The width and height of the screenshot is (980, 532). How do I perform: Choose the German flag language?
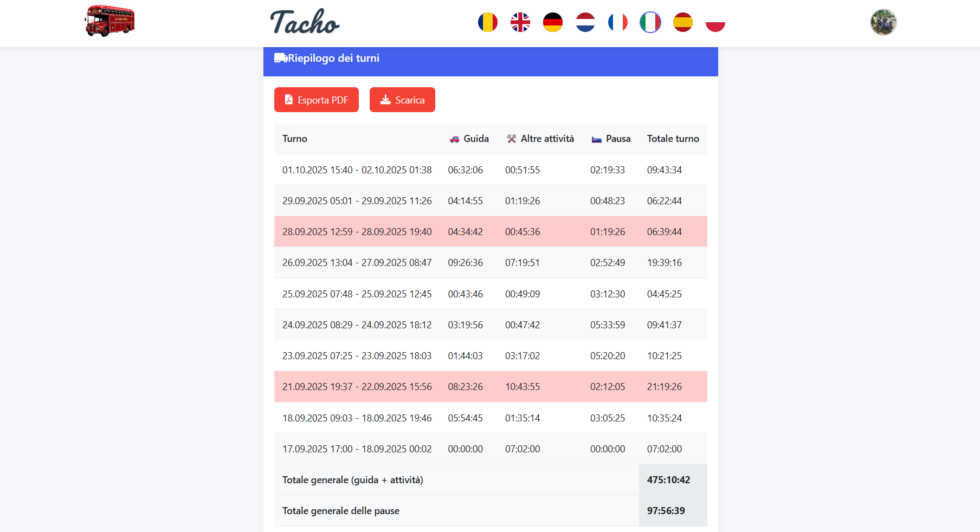tap(552, 23)
